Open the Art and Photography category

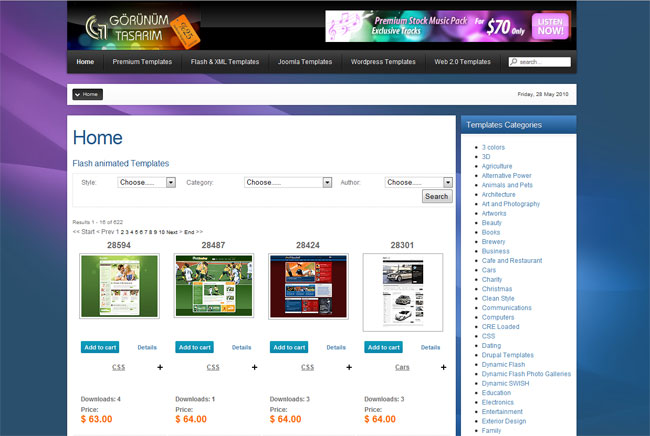click(x=511, y=204)
